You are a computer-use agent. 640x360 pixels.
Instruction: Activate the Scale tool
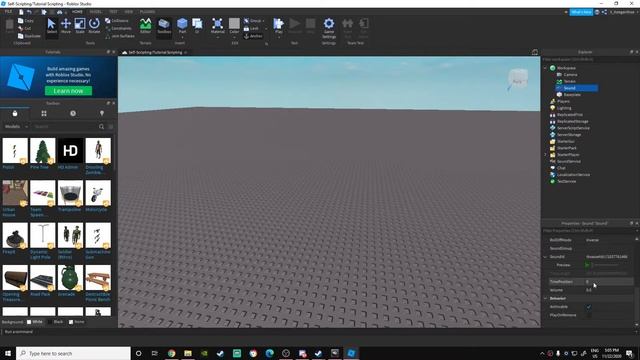(80, 27)
